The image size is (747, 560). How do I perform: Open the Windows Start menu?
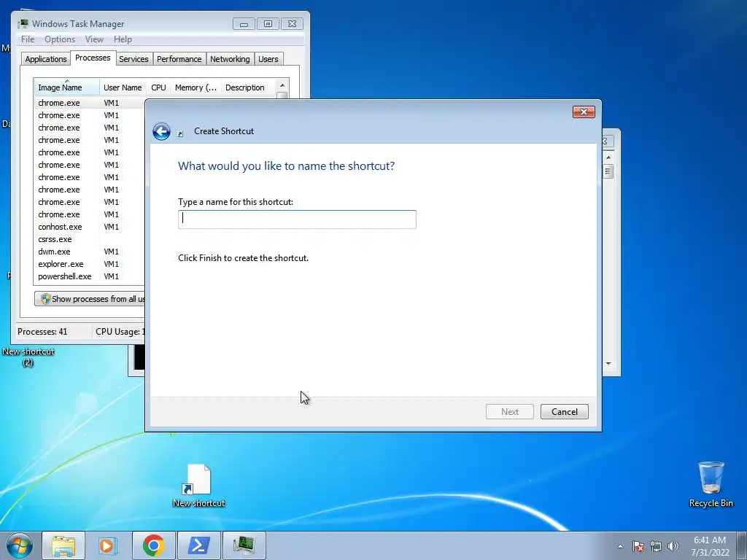[20, 545]
